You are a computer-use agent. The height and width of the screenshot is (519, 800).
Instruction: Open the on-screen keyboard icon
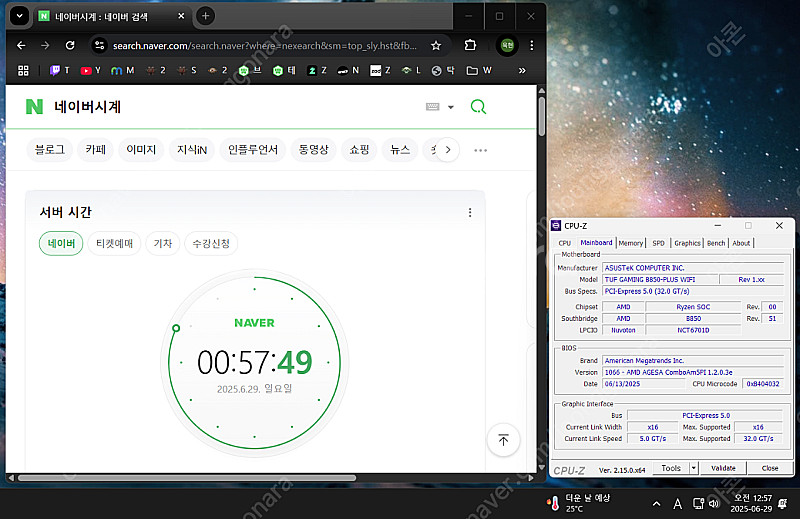[433, 107]
